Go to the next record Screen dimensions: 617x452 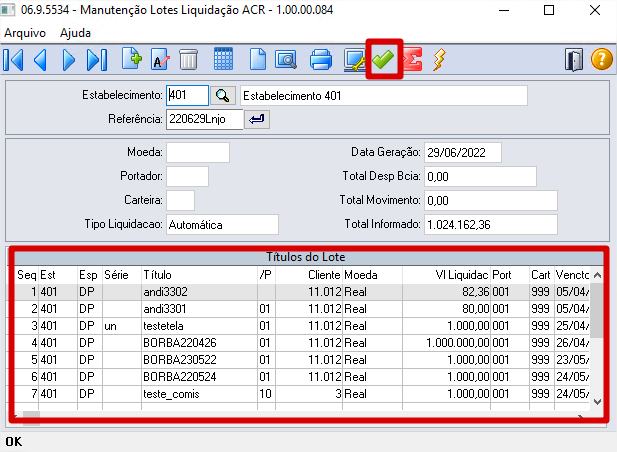(68, 60)
